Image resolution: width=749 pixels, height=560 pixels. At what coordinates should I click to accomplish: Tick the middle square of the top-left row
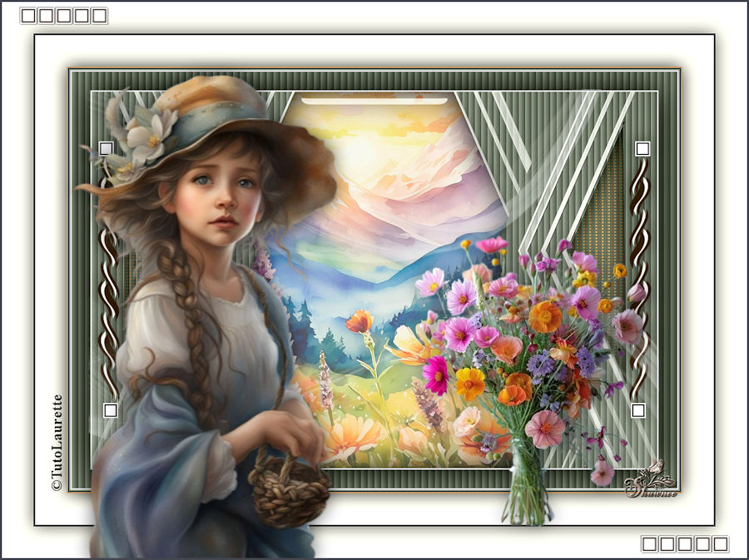[x=63, y=16]
